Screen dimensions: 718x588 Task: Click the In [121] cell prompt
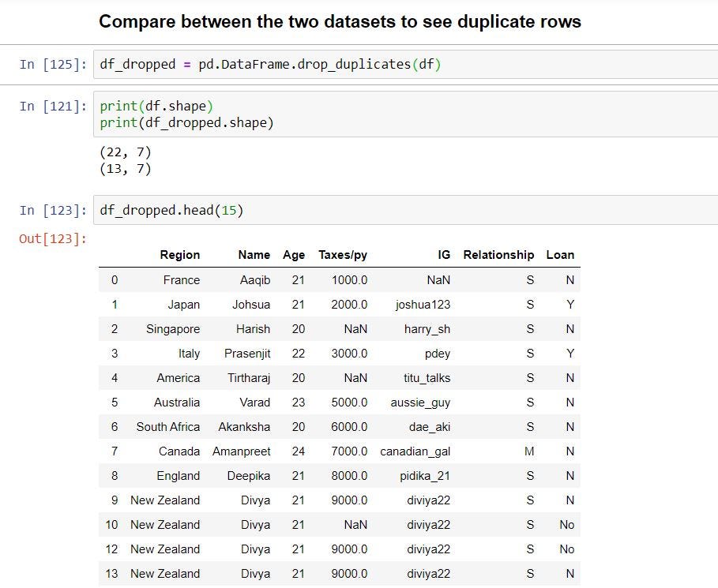pos(53,107)
